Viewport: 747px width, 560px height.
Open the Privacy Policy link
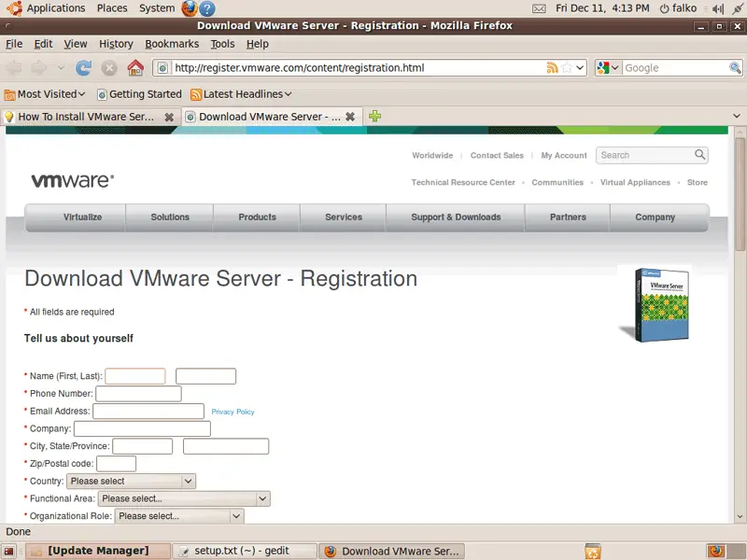(x=233, y=412)
